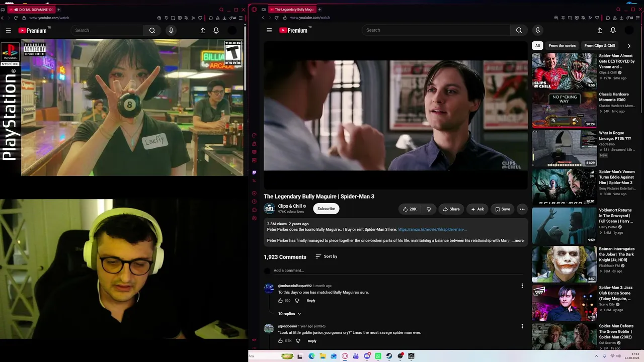The width and height of the screenshot is (644, 362).
Task: Like the comment by @mdrasedulhoque992
Action: (x=280, y=301)
